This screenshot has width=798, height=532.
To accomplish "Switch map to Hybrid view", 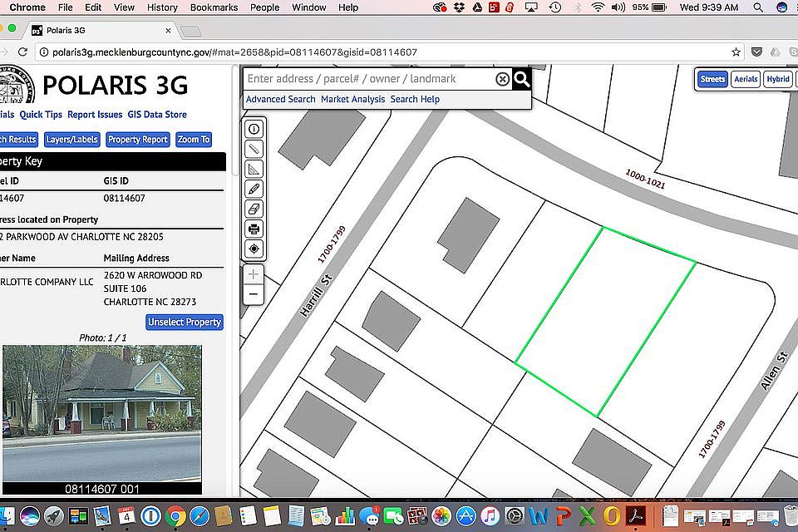I will [x=778, y=80].
